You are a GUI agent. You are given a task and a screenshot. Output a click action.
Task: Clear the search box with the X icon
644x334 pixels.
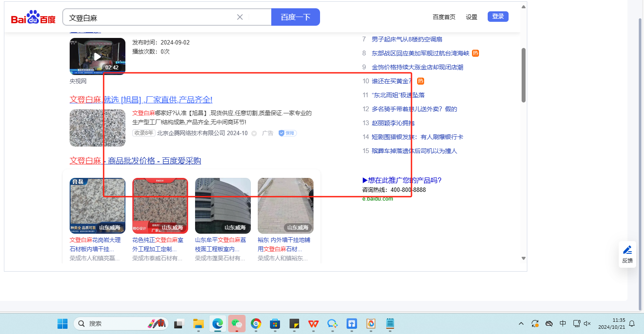(239, 17)
